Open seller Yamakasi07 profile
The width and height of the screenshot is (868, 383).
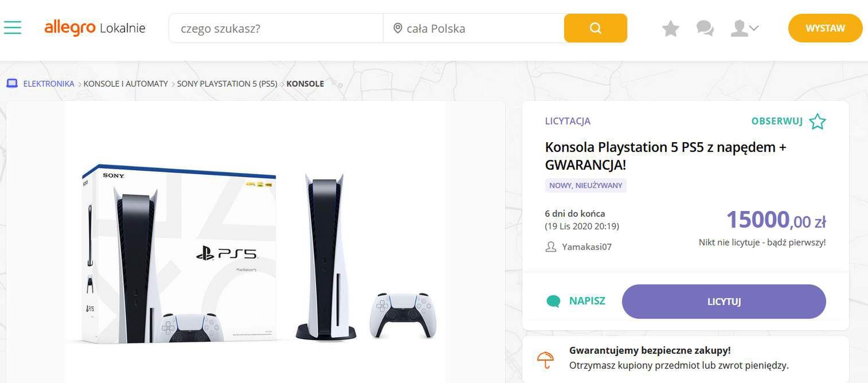(587, 247)
